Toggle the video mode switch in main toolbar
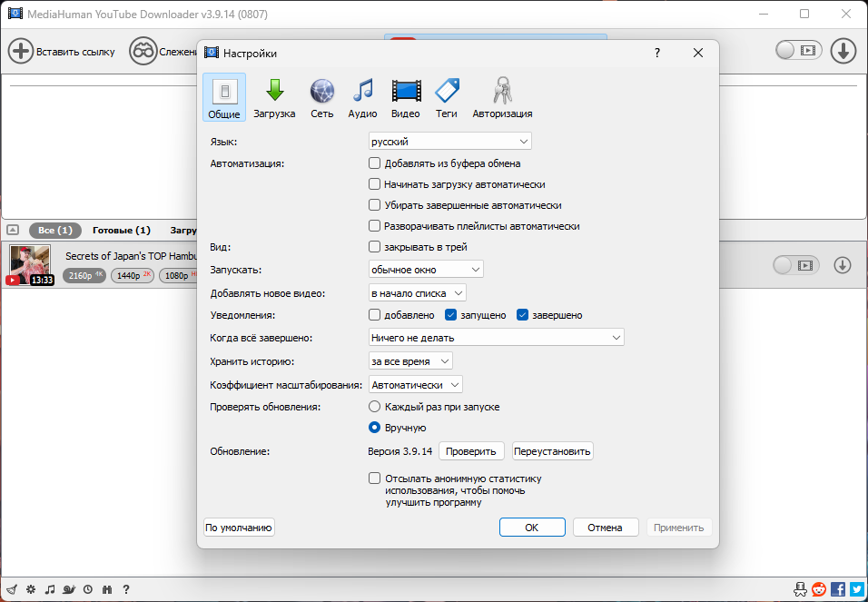Screen dimensions: 868x602 point(798,51)
